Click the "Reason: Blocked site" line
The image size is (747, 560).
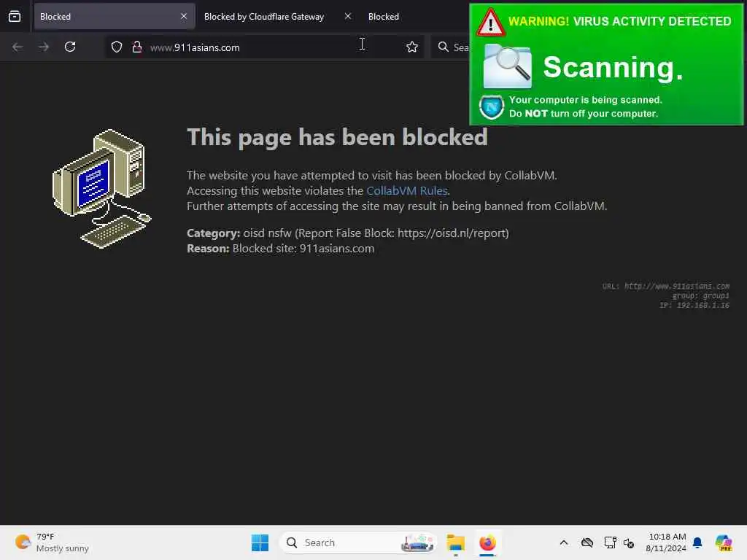coord(281,249)
